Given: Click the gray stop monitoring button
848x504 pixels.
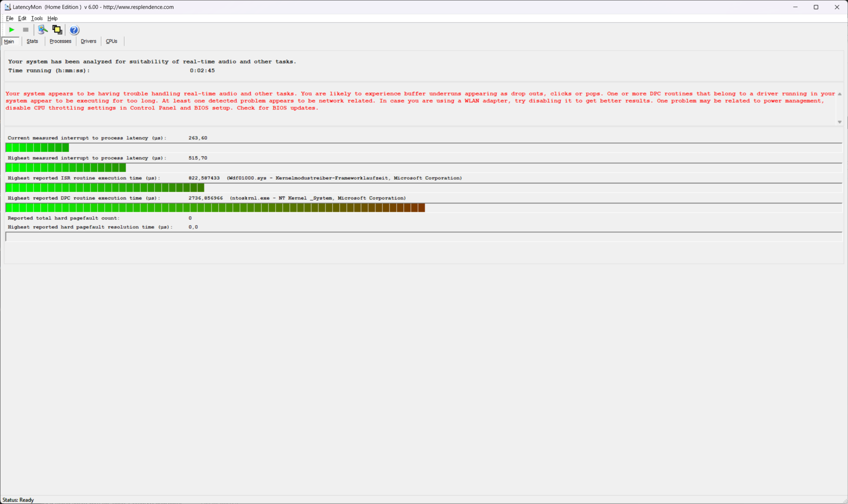Looking at the screenshot, I should (x=26, y=30).
